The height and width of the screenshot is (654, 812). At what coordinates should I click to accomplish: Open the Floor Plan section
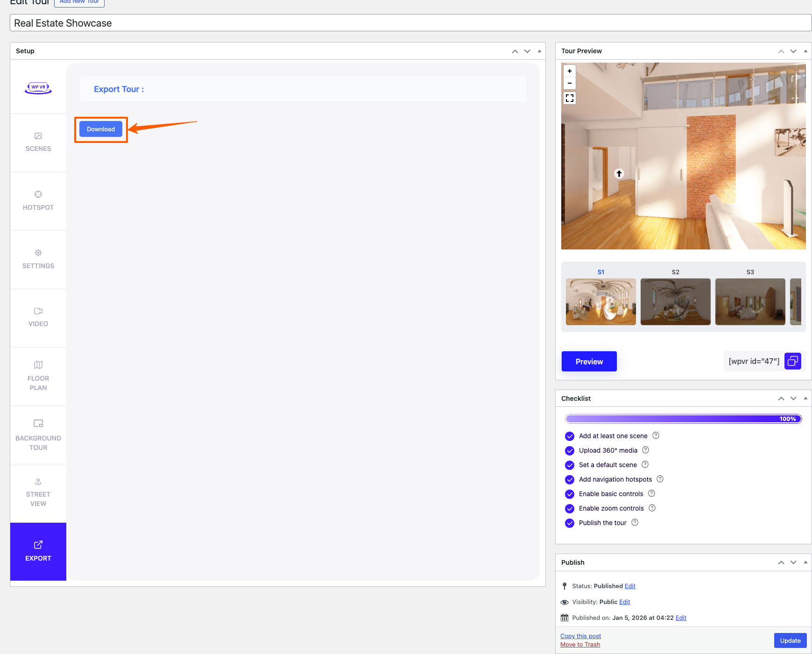click(38, 376)
